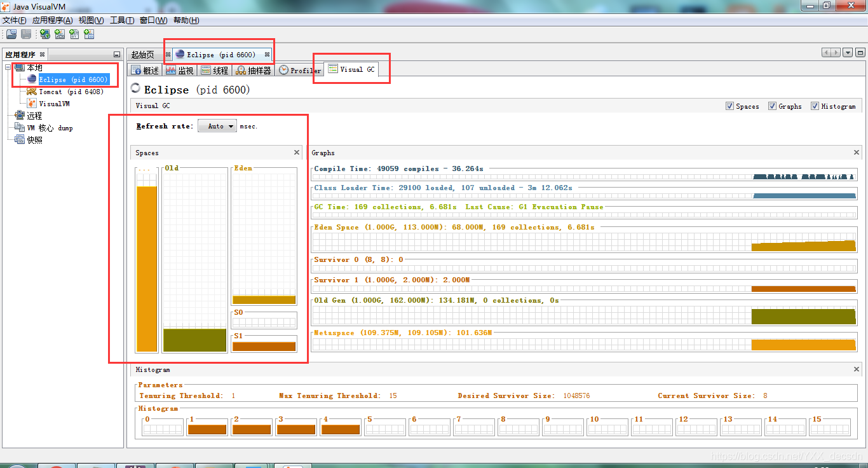Image resolution: width=868 pixels, height=468 pixels.
Task: Open the 工具(T) menu
Action: click(x=122, y=20)
